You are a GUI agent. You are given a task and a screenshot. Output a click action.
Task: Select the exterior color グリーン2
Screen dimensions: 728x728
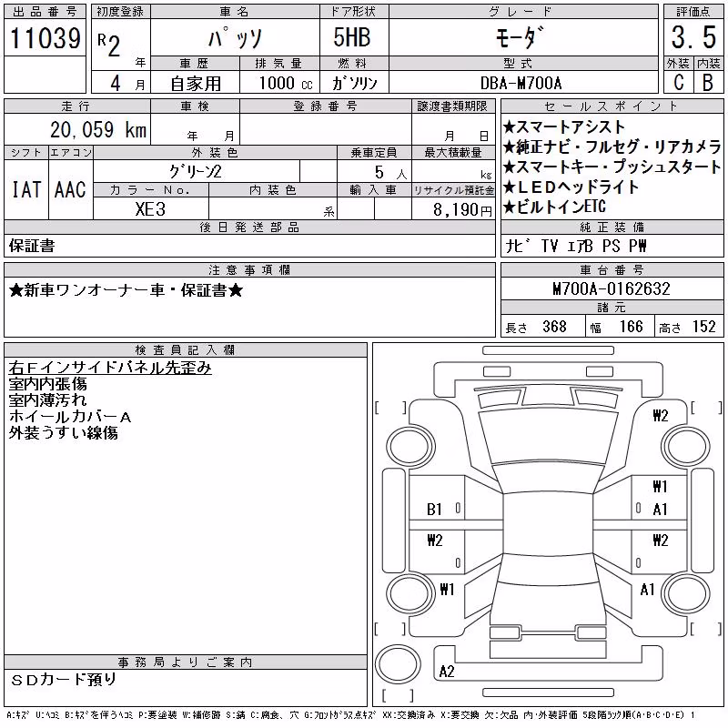coord(195,172)
